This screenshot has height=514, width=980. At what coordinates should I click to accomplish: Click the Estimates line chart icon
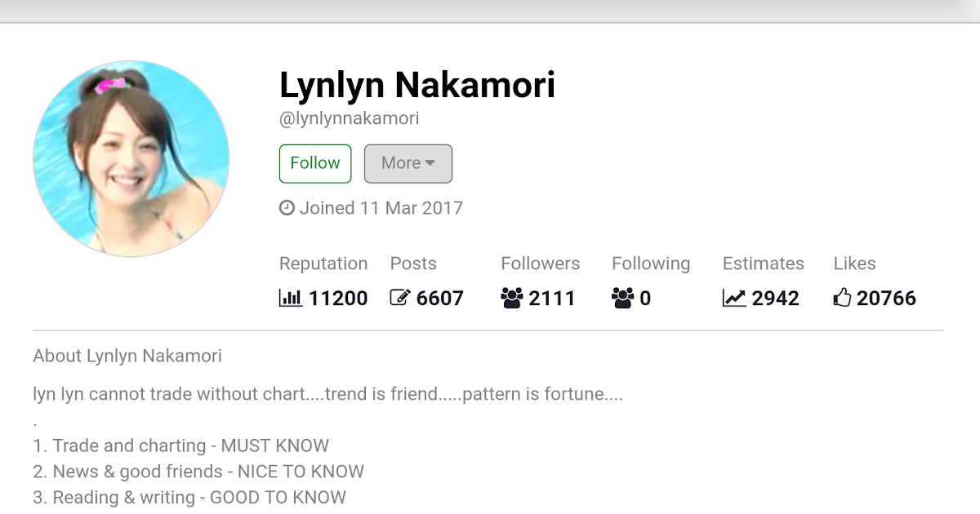pos(734,299)
